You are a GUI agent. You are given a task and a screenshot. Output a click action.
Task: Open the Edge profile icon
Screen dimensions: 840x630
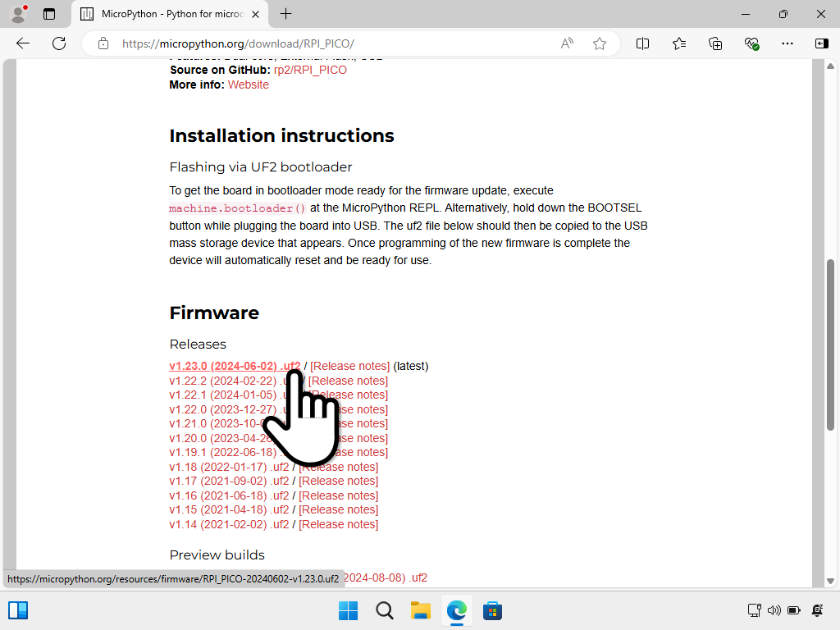18,14
